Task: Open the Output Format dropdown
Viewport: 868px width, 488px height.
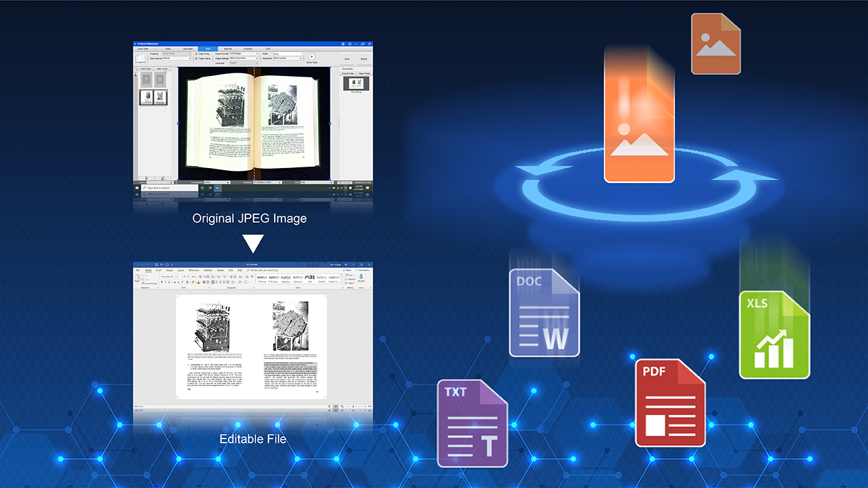Action: pyautogui.click(x=243, y=54)
